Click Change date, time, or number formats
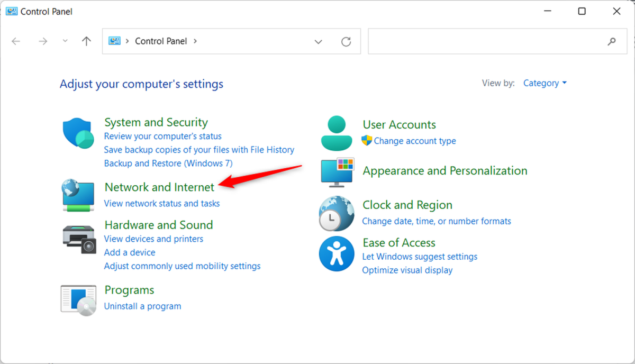 (436, 221)
